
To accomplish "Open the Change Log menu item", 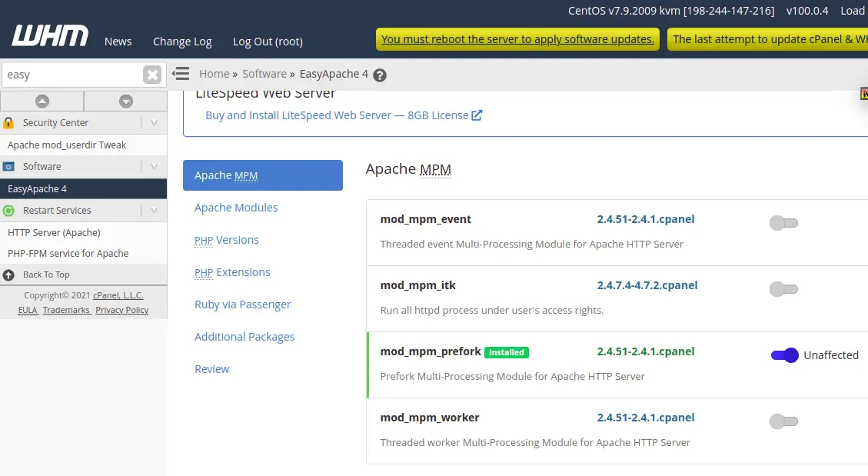I will 182,42.
